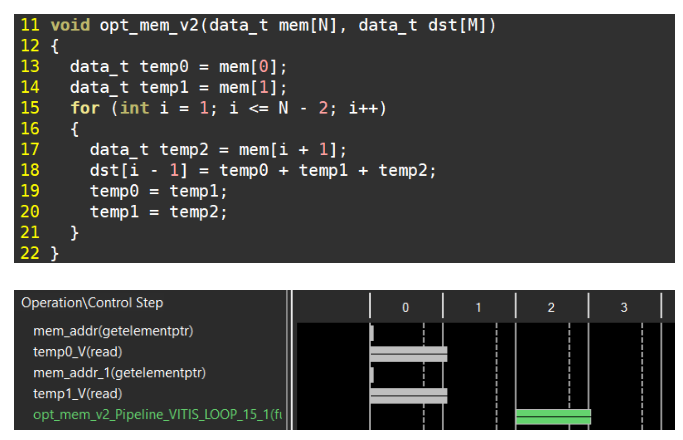
Task: Click the Operation\Control Step column header
Action: [92, 302]
